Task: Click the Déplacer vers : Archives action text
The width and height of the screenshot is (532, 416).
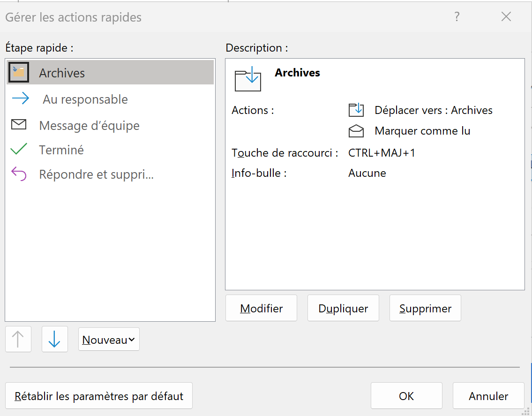Action: tap(433, 110)
